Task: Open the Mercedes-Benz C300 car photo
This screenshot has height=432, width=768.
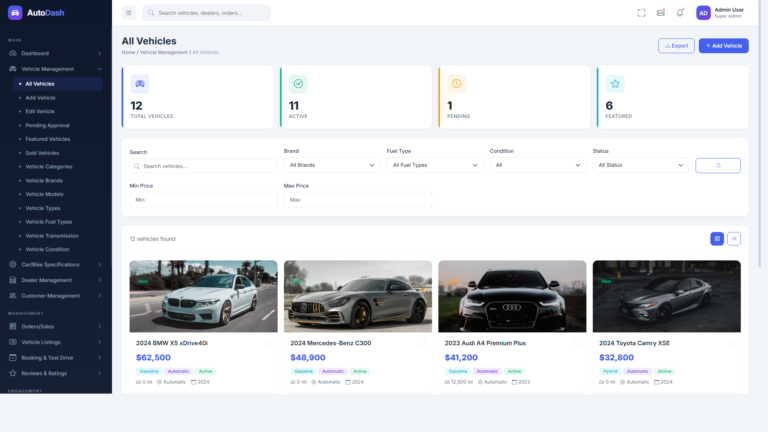Action: point(358,296)
